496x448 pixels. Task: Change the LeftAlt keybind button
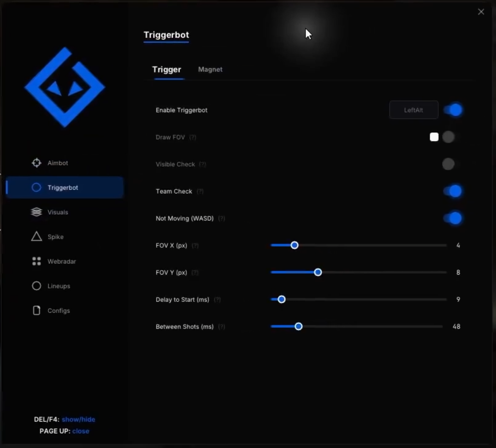(414, 110)
